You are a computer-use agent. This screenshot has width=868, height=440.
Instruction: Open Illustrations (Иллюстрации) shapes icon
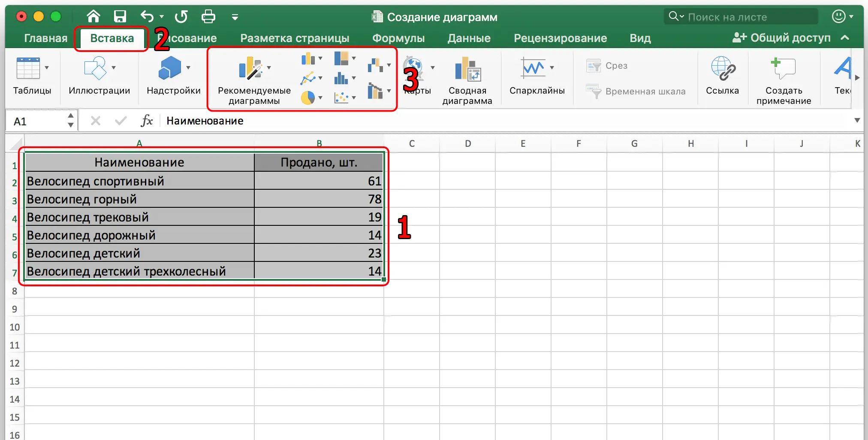tap(95, 68)
